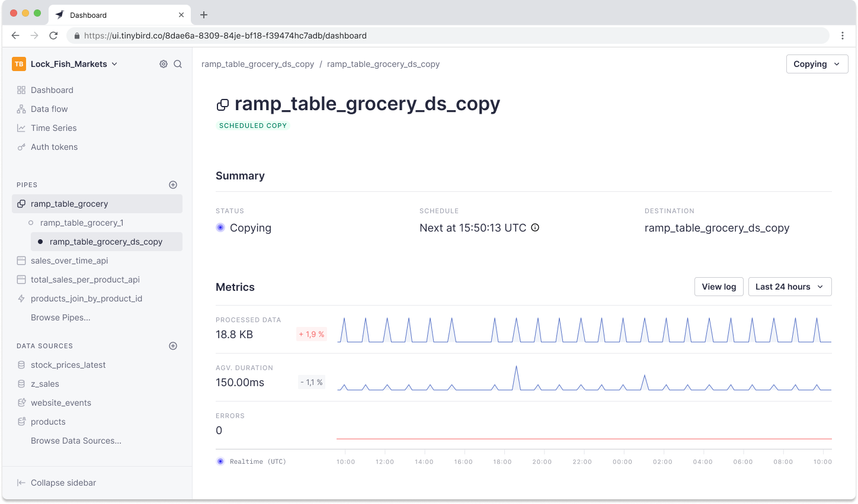
Task: Click the copy icon beside the page title
Action: (x=223, y=105)
